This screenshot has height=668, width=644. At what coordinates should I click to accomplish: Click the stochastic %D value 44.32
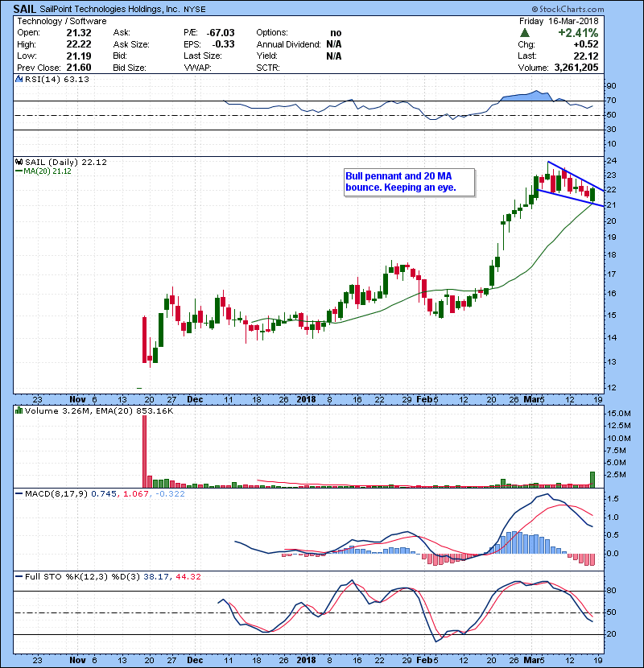tap(188, 576)
